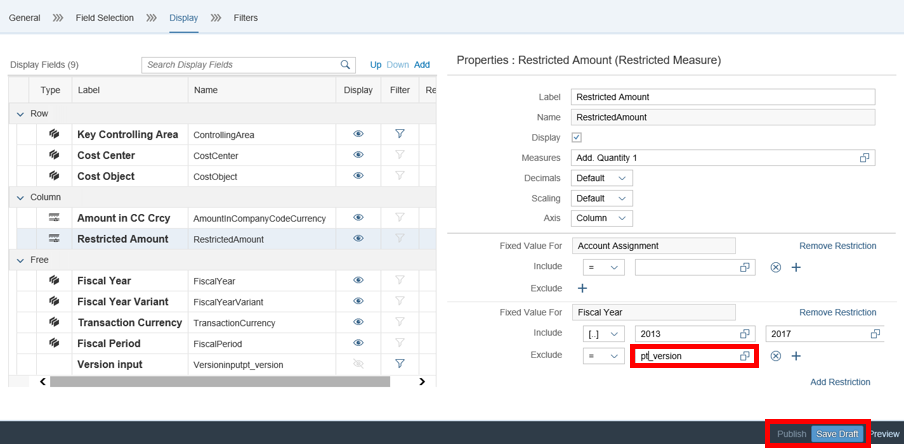Click the dimension icon for Cost Center
Screen dimensions: 904x448
coord(54,155)
